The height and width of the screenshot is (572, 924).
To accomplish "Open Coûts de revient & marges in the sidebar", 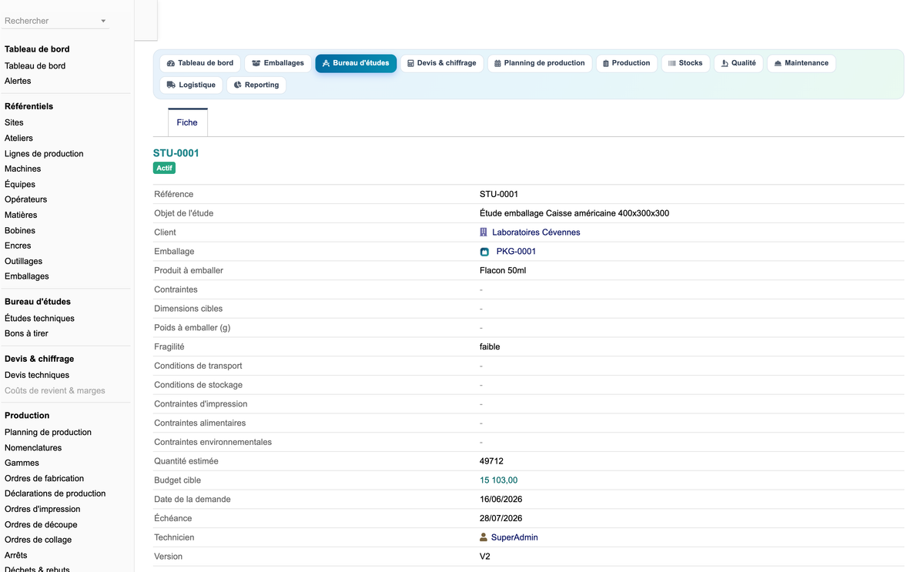I will click(x=55, y=390).
